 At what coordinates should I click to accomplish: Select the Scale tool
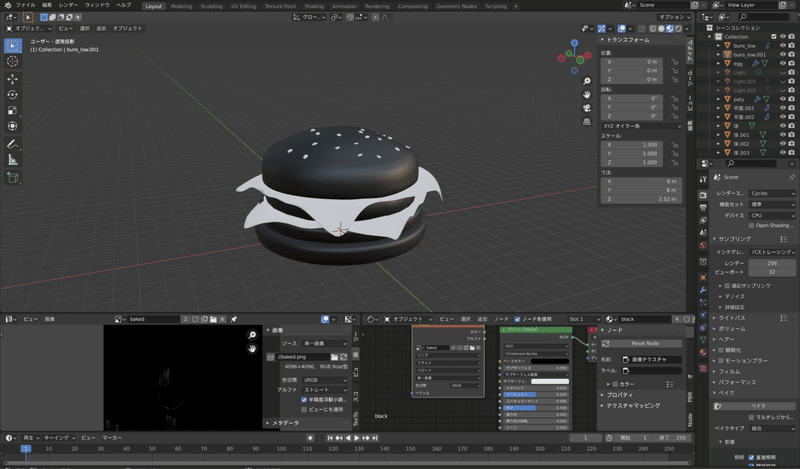click(x=13, y=110)
